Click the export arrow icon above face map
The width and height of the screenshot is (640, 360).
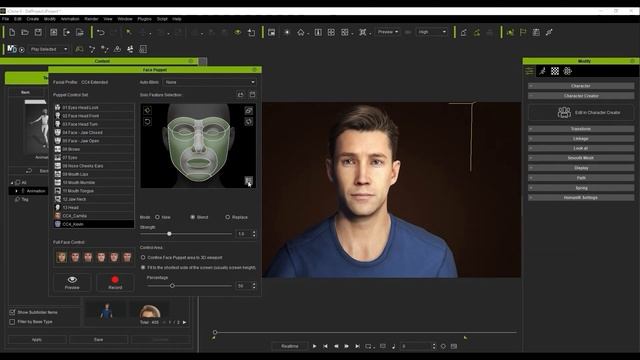240,95
